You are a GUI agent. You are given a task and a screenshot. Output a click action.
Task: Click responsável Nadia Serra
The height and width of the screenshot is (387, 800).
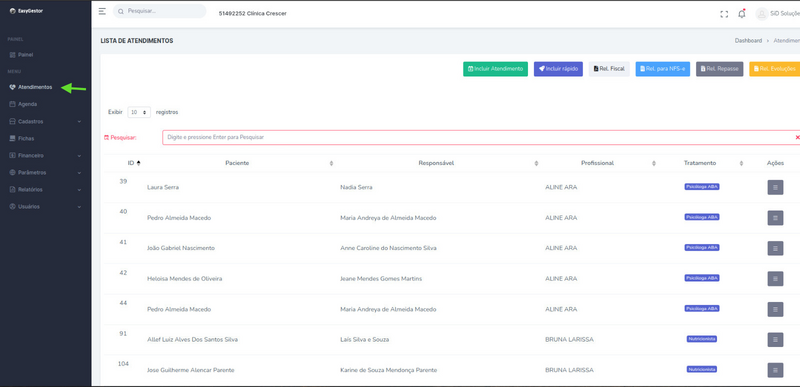[356, 187]
